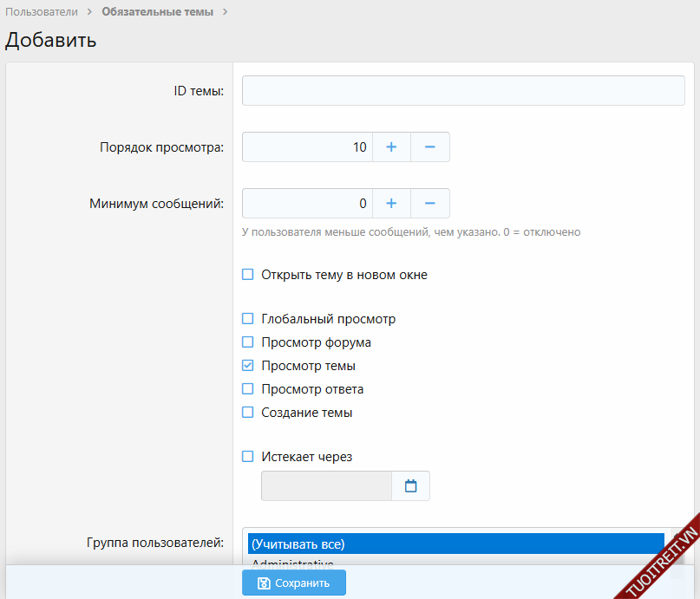
Task: Click the Порядок просмотра number field
Action: [307, 147]
